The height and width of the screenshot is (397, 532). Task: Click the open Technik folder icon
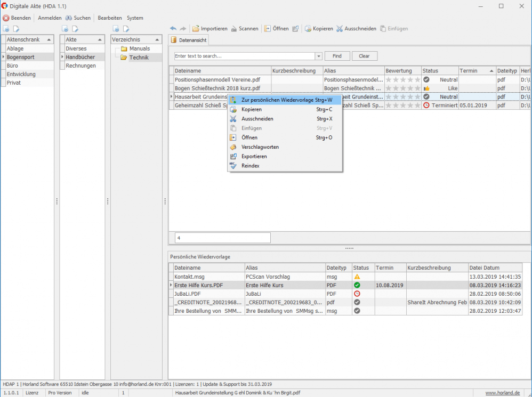tap(124, 58)
